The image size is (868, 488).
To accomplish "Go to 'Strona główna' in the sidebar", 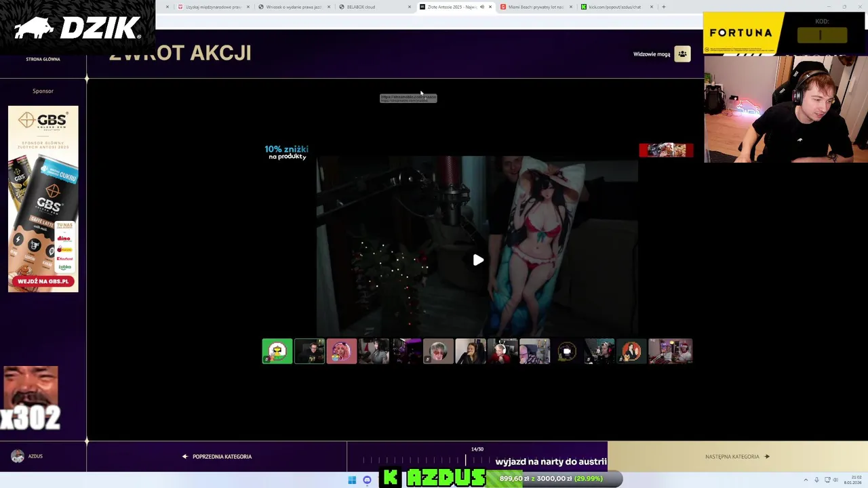I will 43,59.
